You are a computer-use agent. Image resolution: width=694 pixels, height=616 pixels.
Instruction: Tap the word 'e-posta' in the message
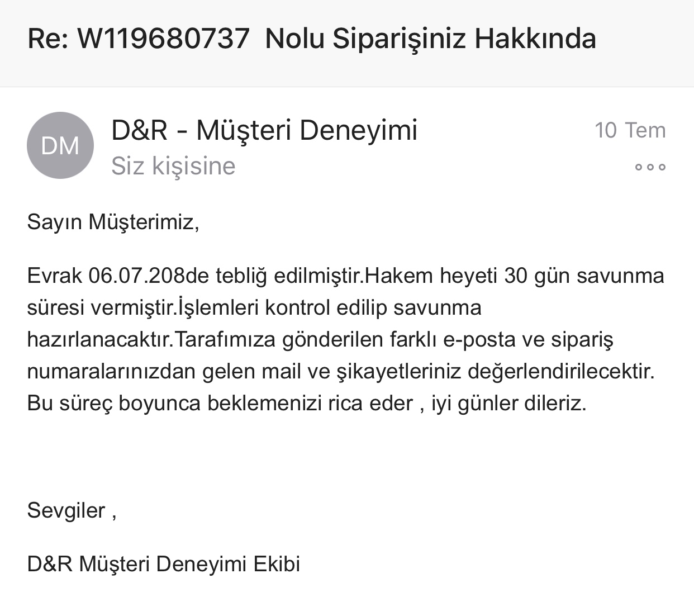pyautogui.click(x=478, y=339)
